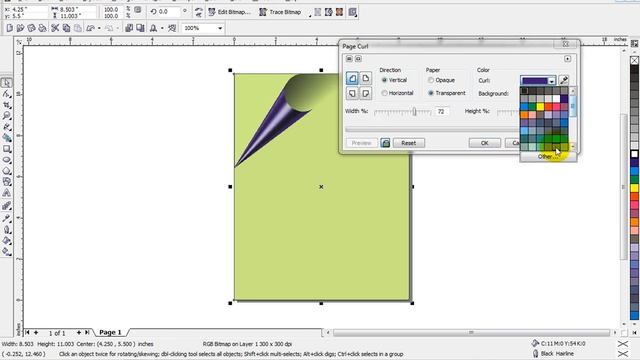
Task: Click the Save icon in toolbar
Action: 31,28
